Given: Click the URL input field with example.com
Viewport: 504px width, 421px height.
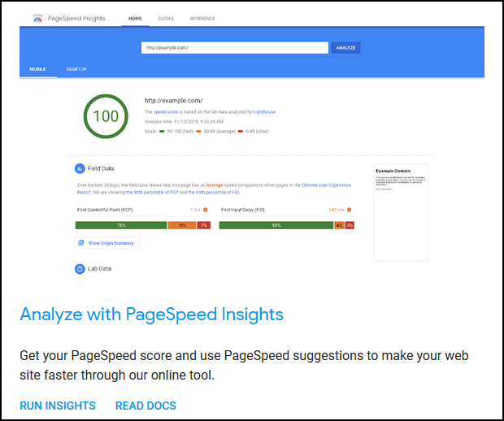Looking at the screenshot, I should tap(235, 48).
